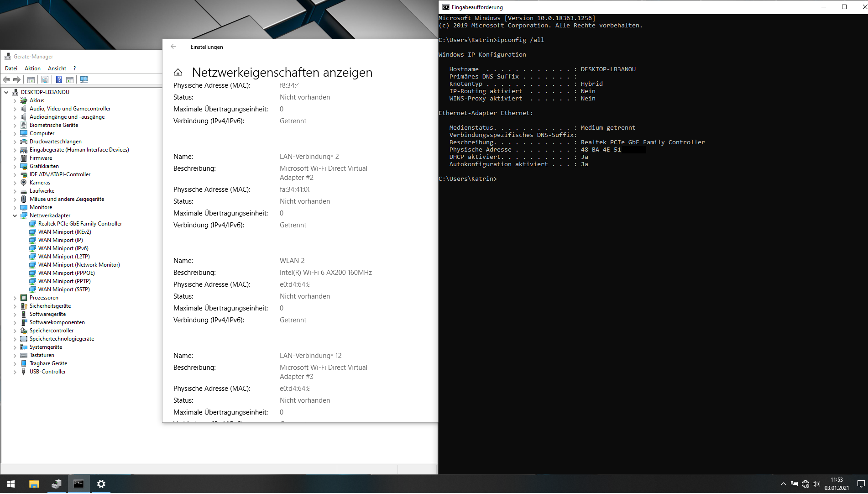Click the Forward arrow in Geräte-Manager toolbar

click(17, 80)
